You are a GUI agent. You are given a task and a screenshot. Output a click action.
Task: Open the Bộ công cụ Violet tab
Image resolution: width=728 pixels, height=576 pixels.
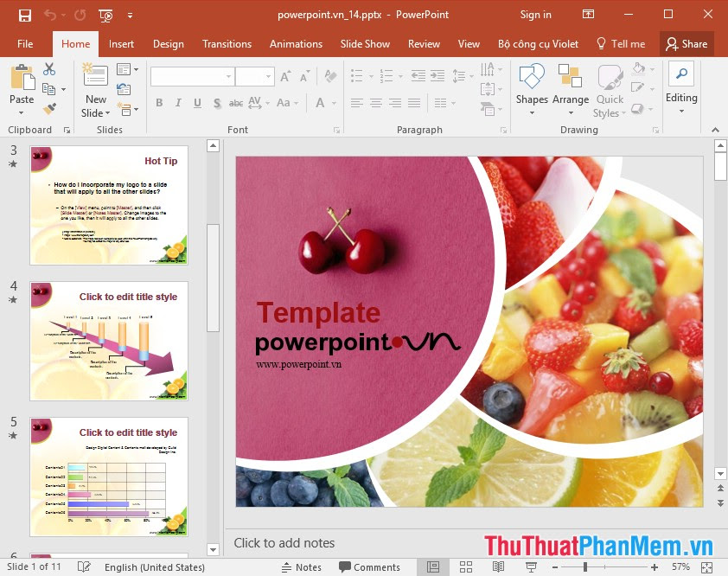pyautogui.click(x=538, y=44)
